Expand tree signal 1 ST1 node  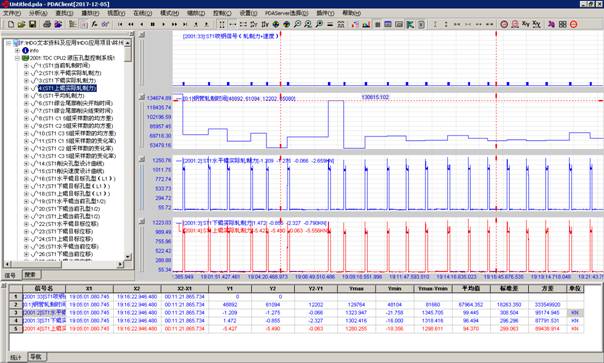coord(26,66)
